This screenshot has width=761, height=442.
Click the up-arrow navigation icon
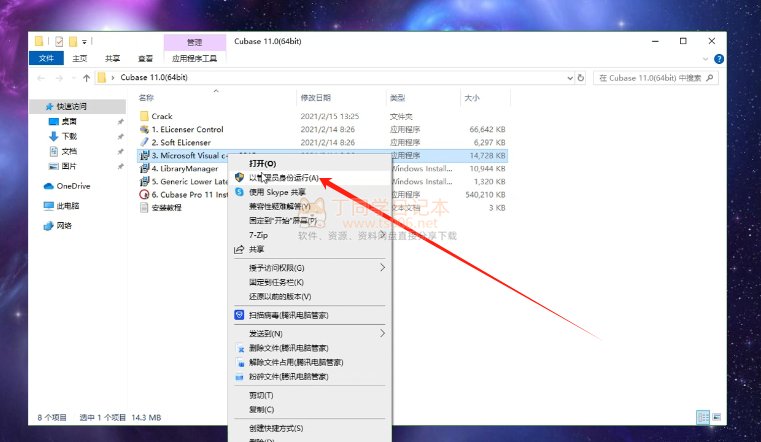84,77
